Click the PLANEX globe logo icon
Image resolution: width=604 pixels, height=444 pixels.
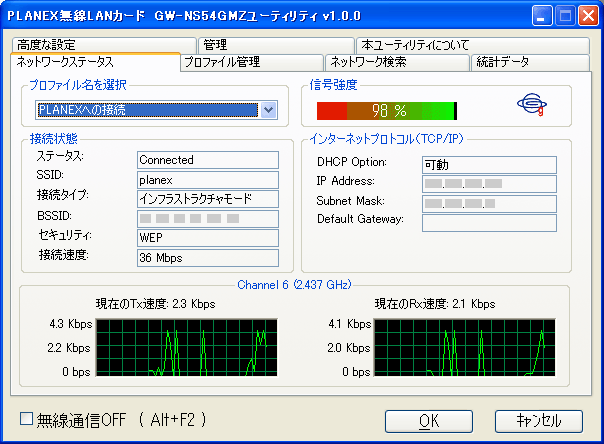[532, 104]
